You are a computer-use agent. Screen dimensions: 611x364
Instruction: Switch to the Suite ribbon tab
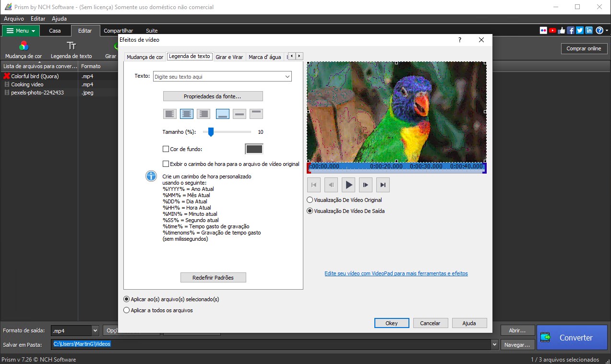point(152,31)
